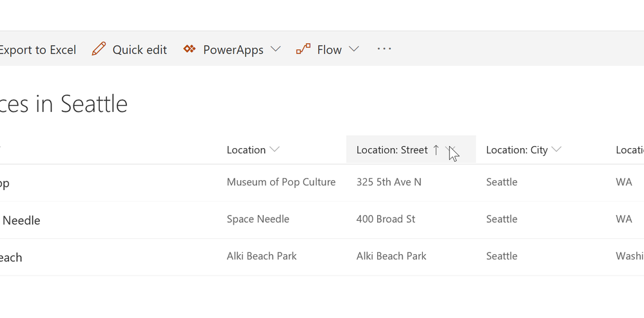Expand the PowerApps dropdown chevron

(275, 50)
